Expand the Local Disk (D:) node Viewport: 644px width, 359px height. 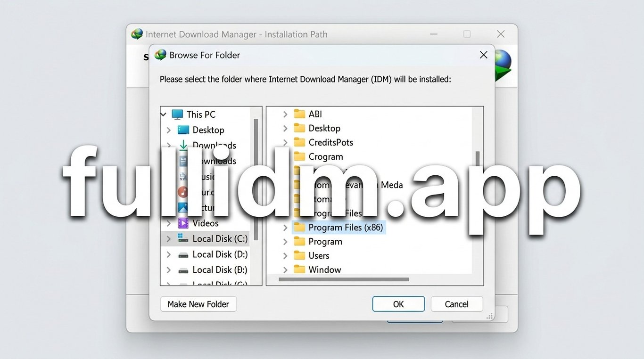[169, 254]
